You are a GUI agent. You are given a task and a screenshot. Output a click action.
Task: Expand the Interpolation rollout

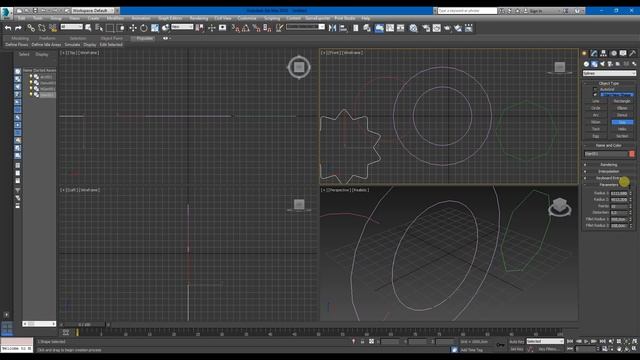tap(609, 171)
